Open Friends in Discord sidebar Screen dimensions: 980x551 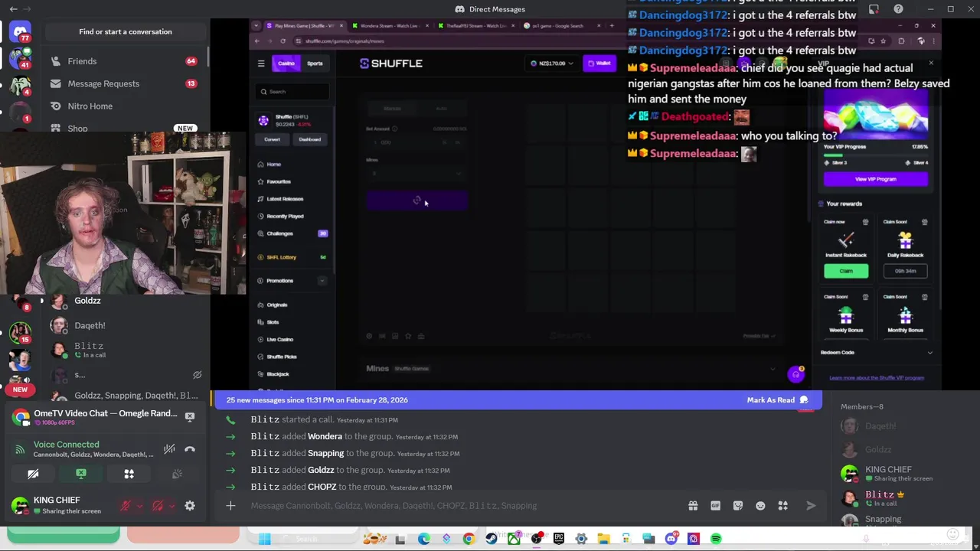click(124, 61)
